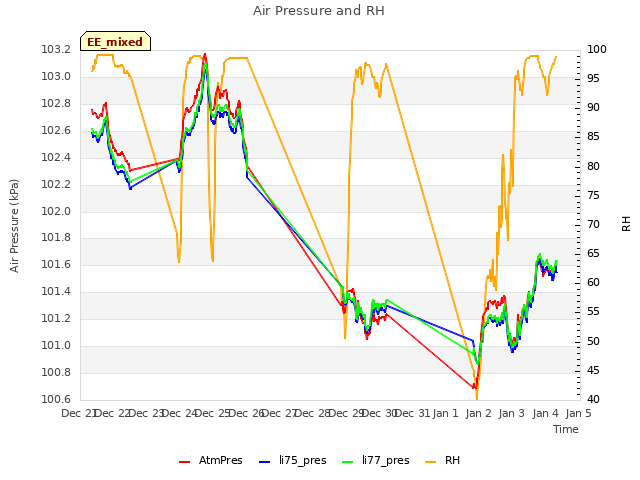Click the chart title Air Pressure and RH
This screenshot has height=480, width=640.
319,11
